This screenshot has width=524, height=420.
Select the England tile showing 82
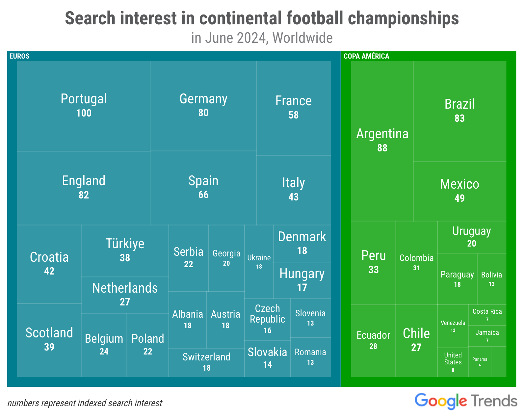[84, 188]
